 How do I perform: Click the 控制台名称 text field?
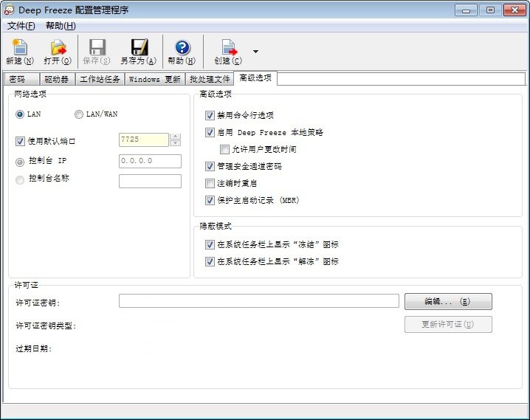point(150,181)
